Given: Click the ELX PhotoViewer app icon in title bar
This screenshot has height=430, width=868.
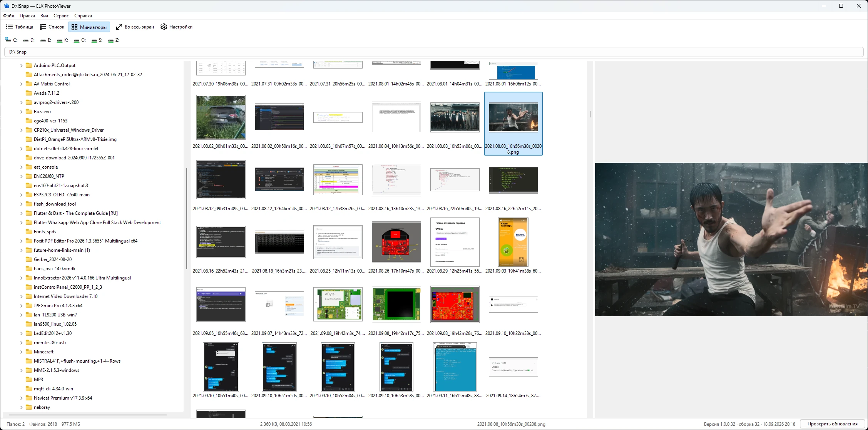Looking at the screenshot, I should [7, 6].
